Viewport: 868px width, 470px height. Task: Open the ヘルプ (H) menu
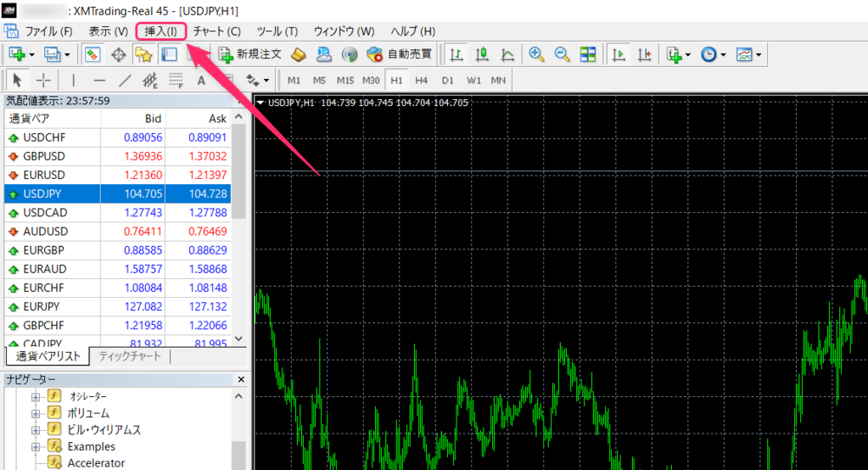point(413,31)
